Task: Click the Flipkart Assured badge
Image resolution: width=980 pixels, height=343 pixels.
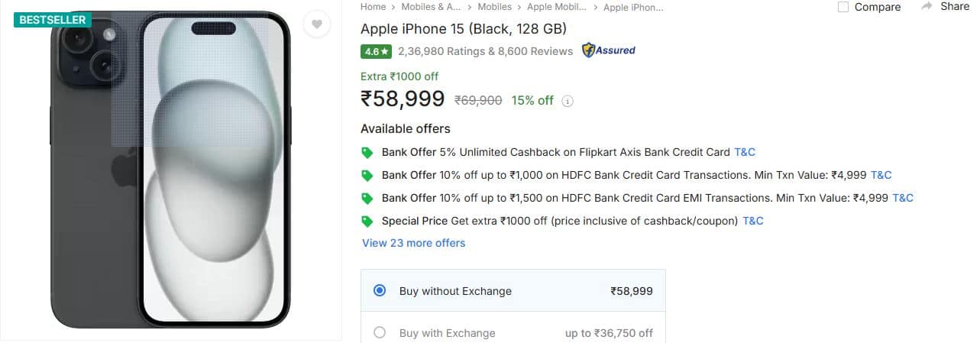Action: tap(609, 50)
